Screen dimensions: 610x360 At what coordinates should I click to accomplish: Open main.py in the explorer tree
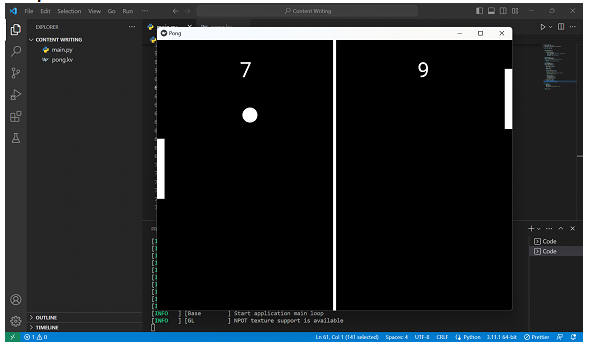pyautogui.click(x=62, y=50)
